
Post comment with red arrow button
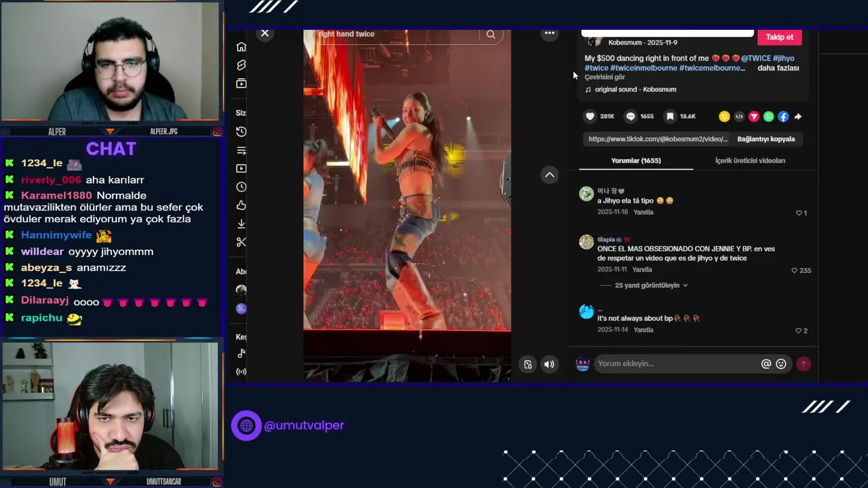804,364
